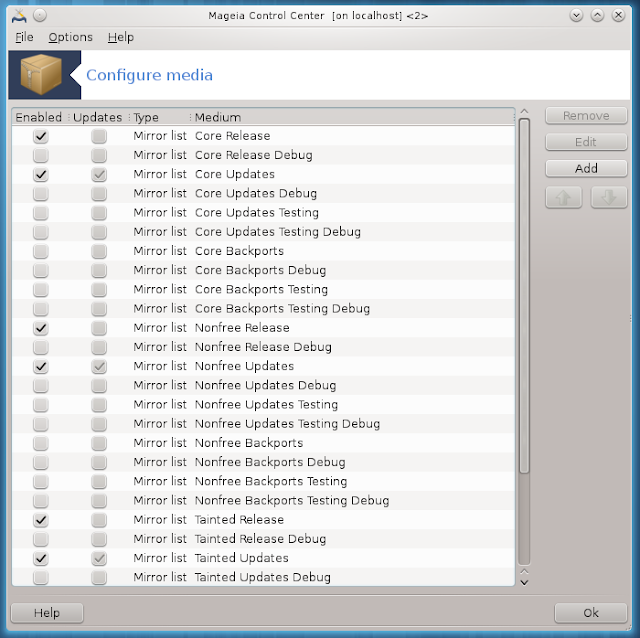The height and width of the screenshot is (638, 640).
Task: Select the Core Release row text
Action: point(233,136)
